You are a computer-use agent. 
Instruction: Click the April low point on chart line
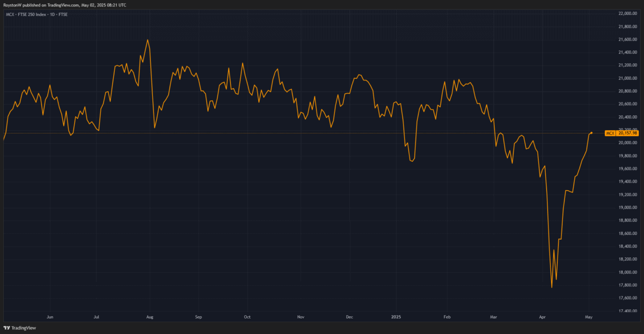[x=552, y=287]
